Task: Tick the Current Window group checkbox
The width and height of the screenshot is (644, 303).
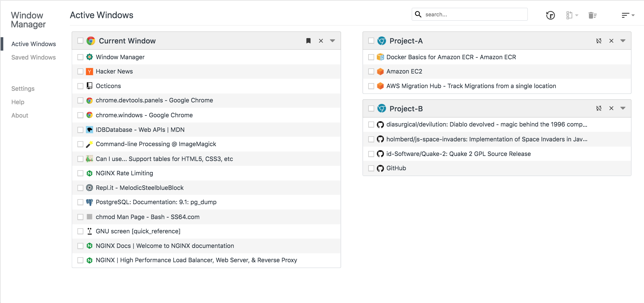Action: tap(80, 40)
